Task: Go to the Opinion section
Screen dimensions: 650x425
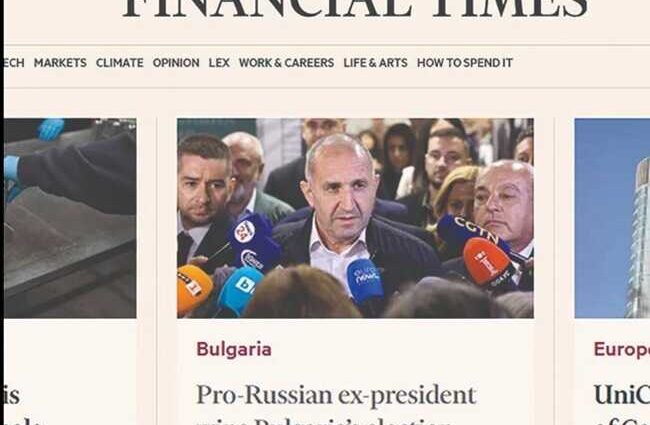Action: [x=176, y=63]
